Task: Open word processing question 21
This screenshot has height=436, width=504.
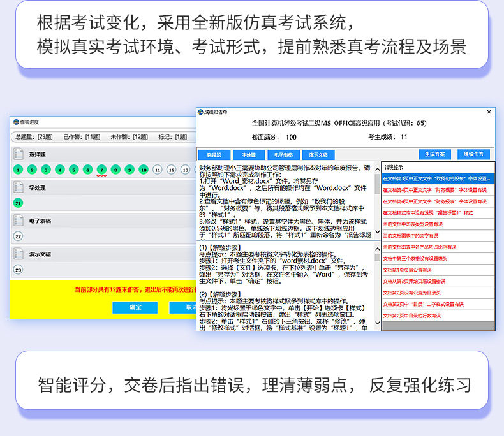Action: [x=18, y=203]
